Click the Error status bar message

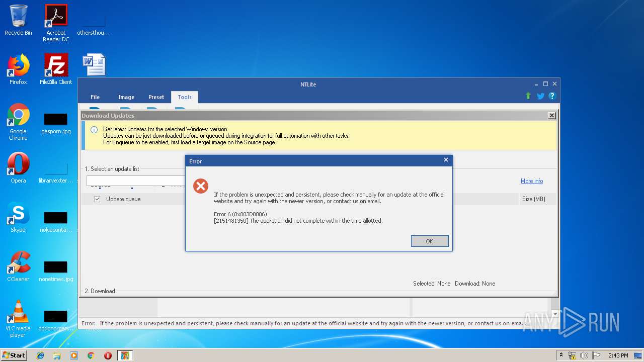[303, 324]
